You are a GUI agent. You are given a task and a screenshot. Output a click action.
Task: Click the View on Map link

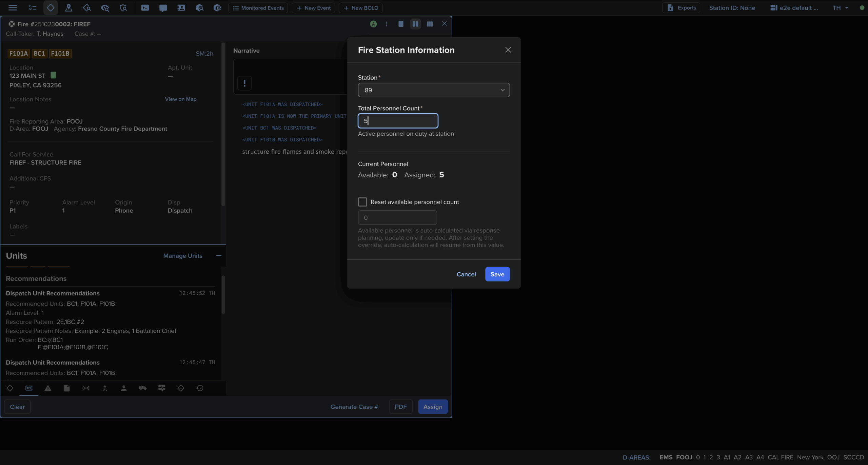[181, 99]
